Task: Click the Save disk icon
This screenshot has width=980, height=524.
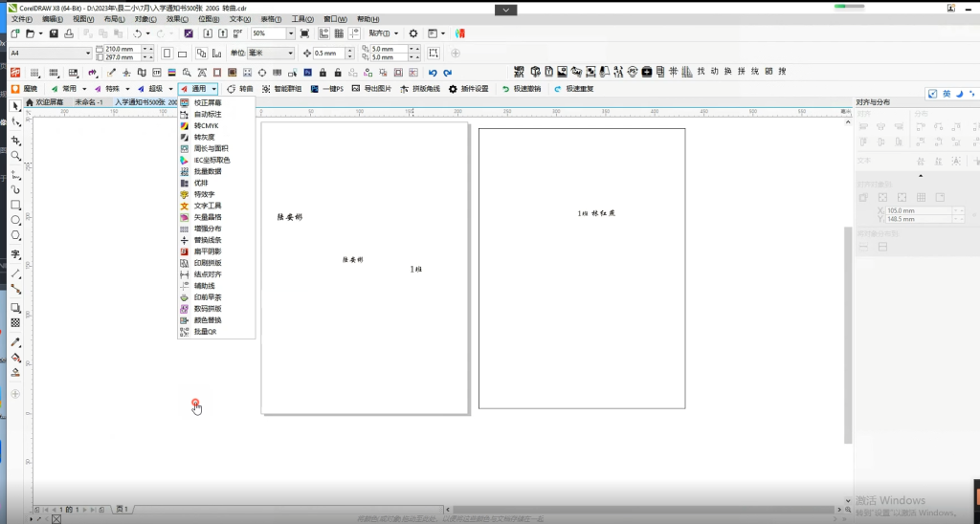Action: [54, 33]
